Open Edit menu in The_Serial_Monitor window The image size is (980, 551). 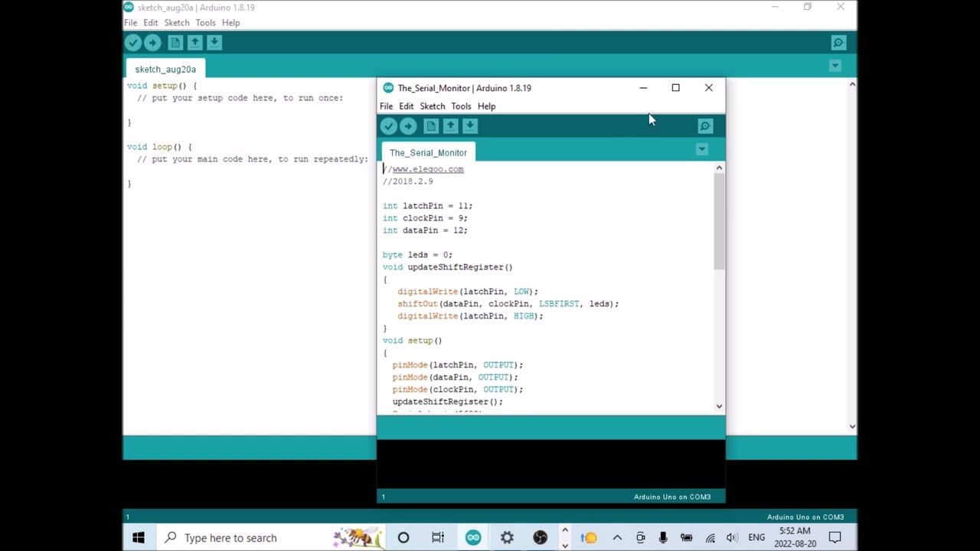click(406, 106)
